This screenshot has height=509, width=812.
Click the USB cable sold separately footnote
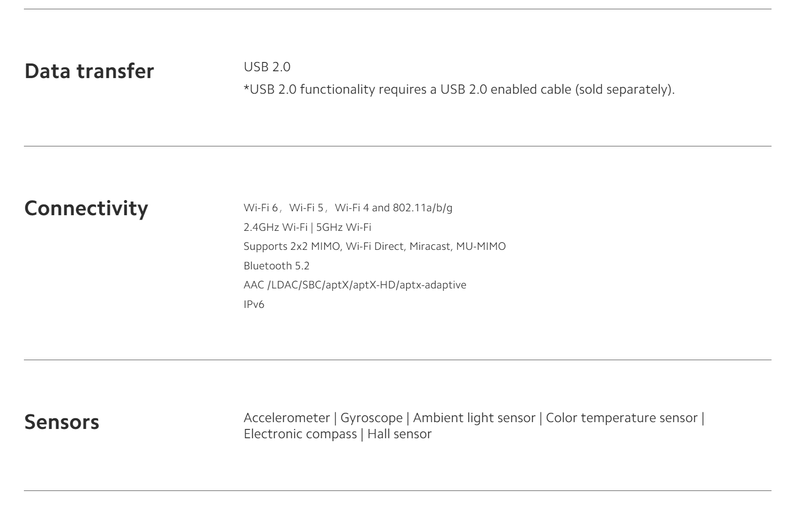[x=459, y=90]
